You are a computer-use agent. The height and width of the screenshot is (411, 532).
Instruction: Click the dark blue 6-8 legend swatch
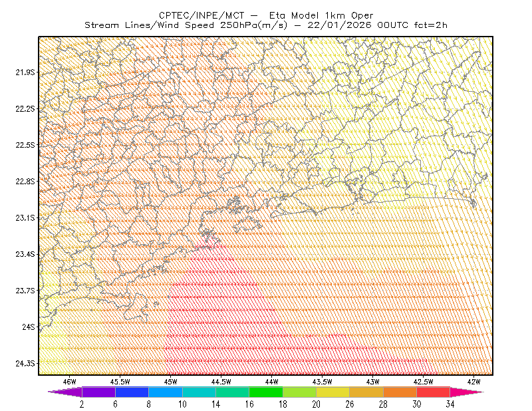pyautogui.click(x=132, y=392)
